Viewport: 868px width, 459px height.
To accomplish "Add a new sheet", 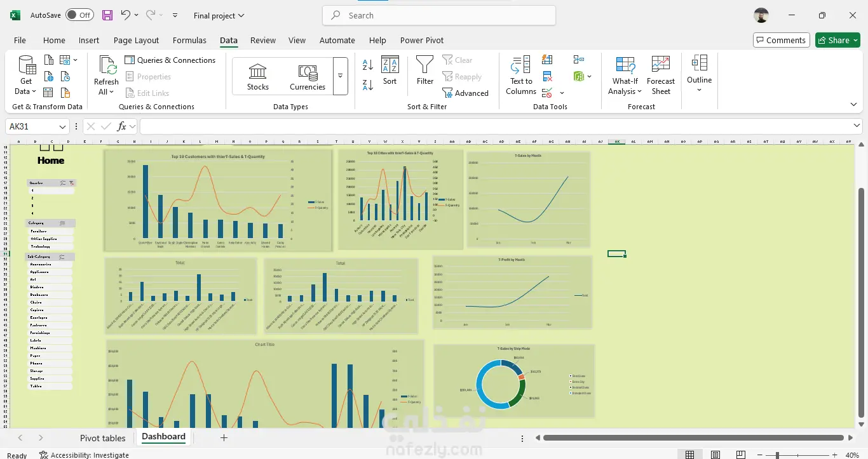I will (224, 437).
